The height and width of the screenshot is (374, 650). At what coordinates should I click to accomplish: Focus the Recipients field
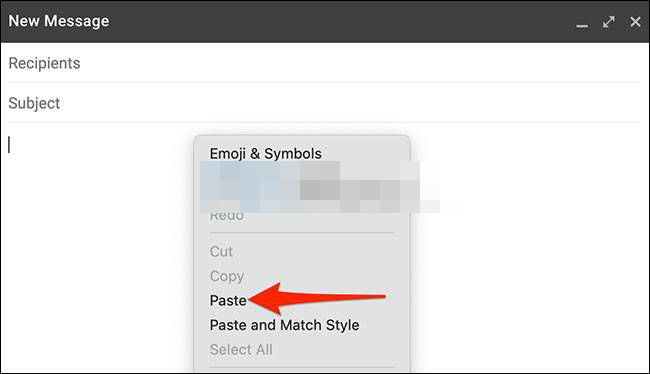click(x=324, y=63)
